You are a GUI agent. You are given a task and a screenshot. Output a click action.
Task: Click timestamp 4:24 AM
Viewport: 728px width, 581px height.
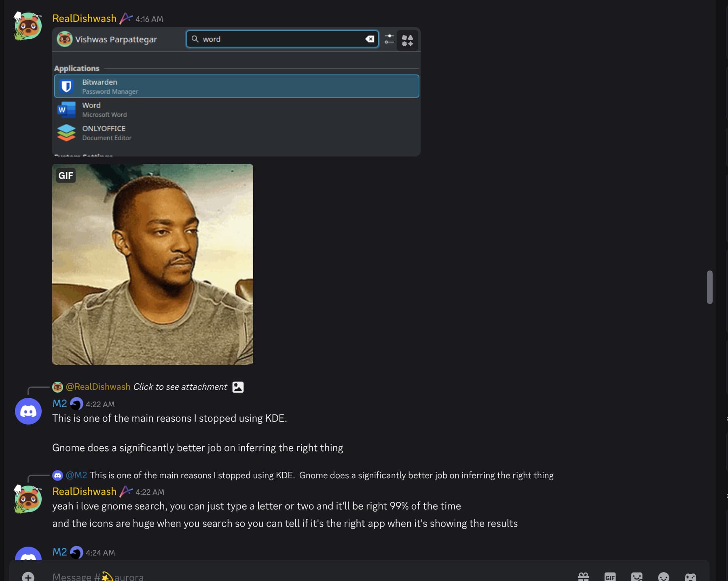[100, 553]
